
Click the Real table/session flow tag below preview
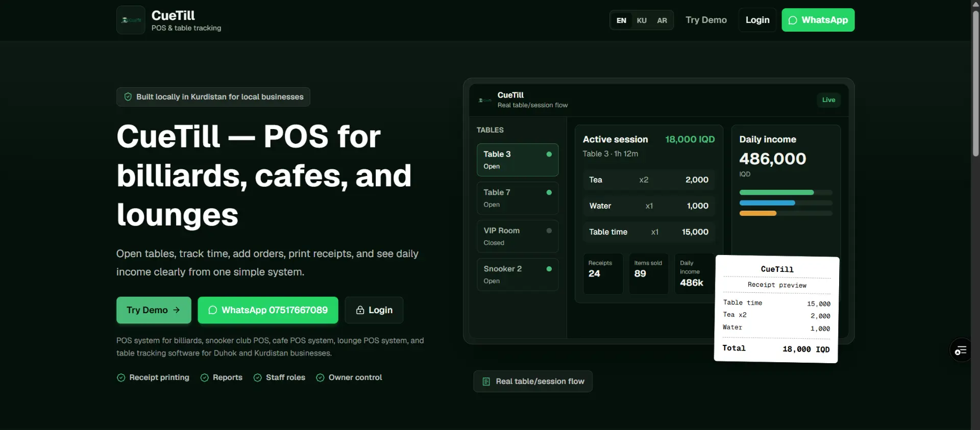coord(533,382)
